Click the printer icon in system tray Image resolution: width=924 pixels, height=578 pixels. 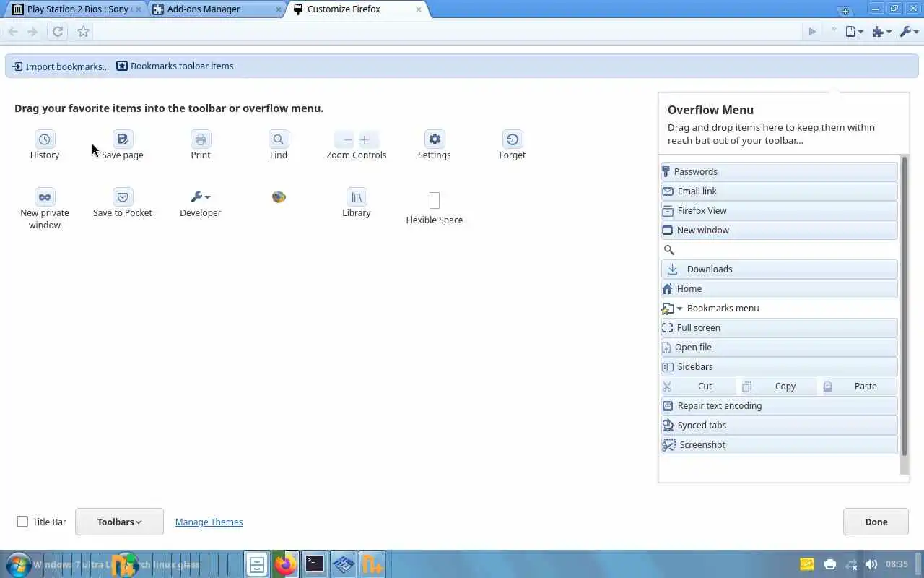click(829, 564)
